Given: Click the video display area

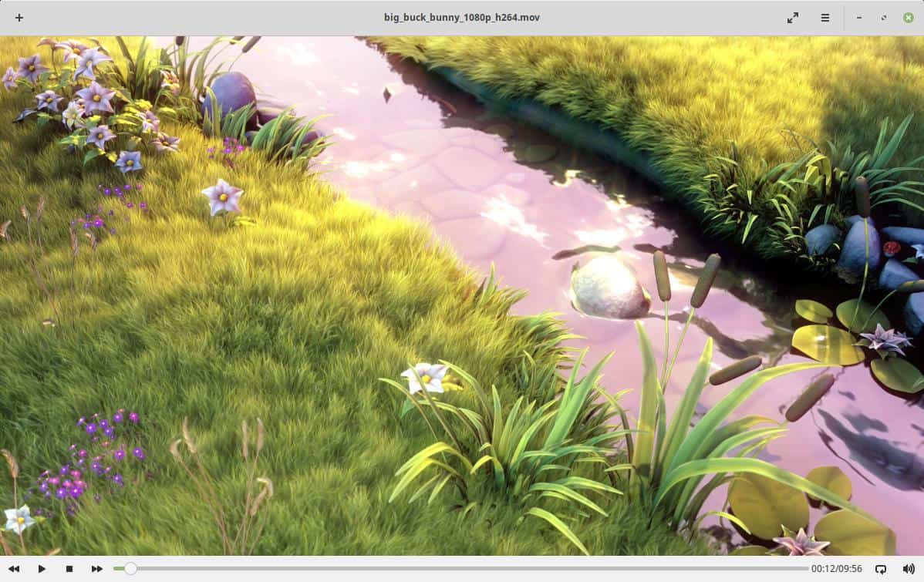Looking at the screenshot, I should [462, 296].
